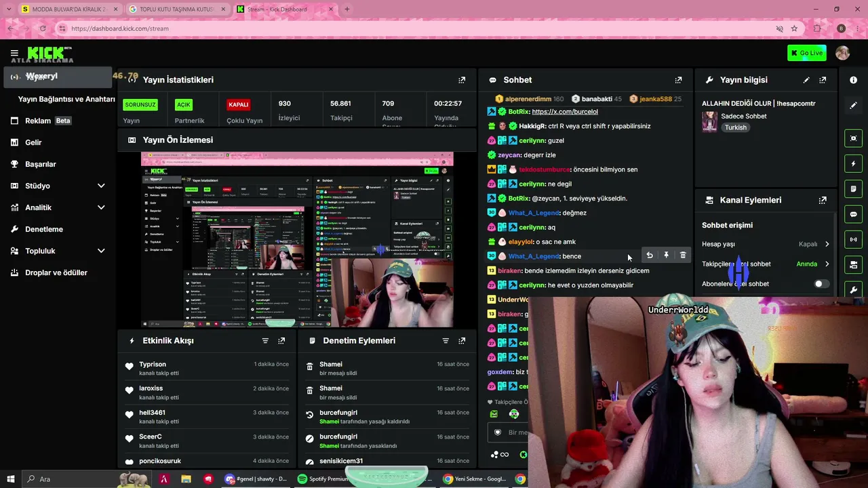Open Yeni Sekme Chrome window from taskbar
The image size is (868, 488).
[x=475, y=479]
